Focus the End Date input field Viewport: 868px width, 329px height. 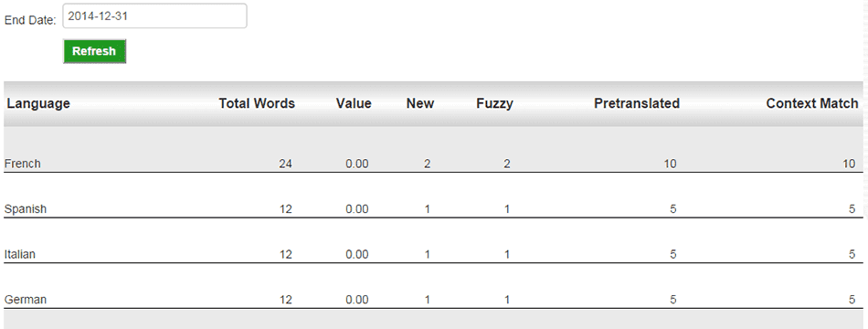154,16
